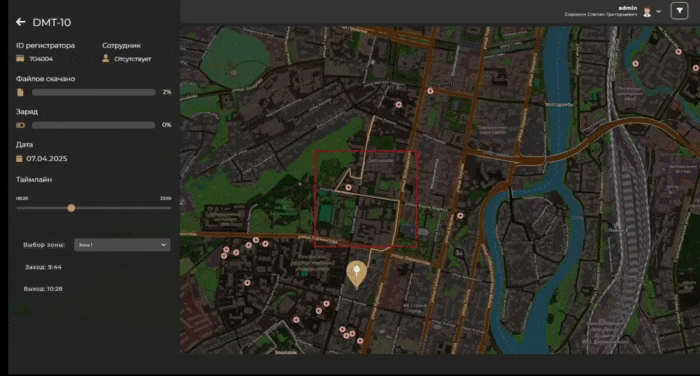Click the employee icon beside Отсутствует
700x376 pixels.
point(106,58)
